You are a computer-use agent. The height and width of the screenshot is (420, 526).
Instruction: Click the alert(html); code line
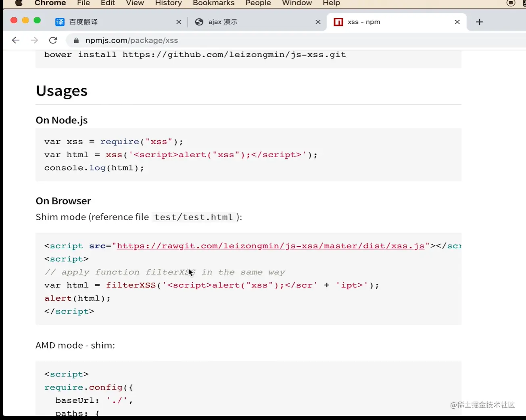(x=77, y=298)
